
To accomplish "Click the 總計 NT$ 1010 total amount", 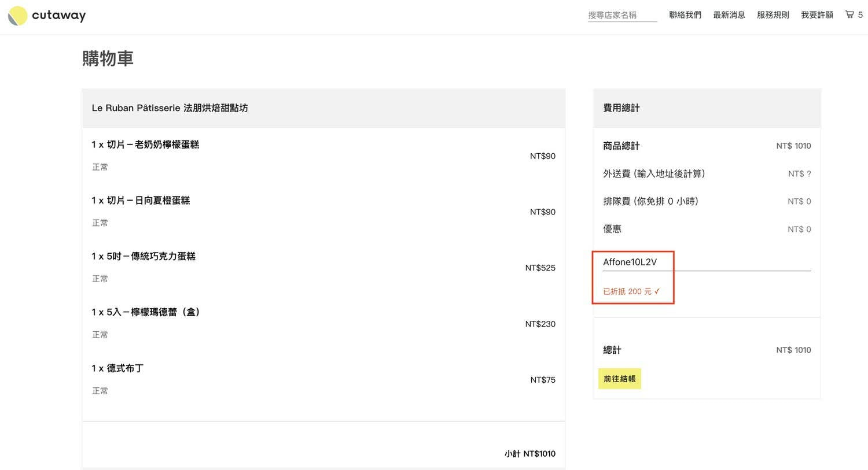I will pyautogui.click(x=793, y=350).
